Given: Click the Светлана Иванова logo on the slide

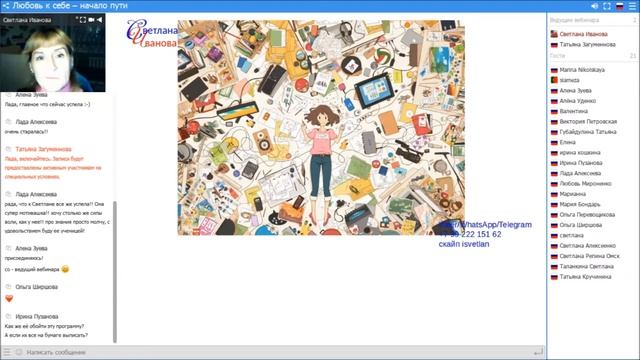Looking at the screenshot, I should coord(152,33).
